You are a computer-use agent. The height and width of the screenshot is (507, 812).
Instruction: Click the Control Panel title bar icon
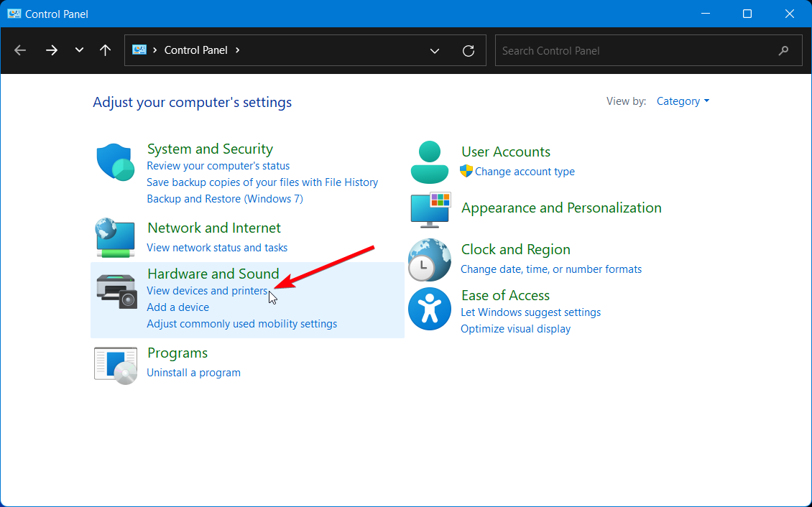click(x=14, y=14)
